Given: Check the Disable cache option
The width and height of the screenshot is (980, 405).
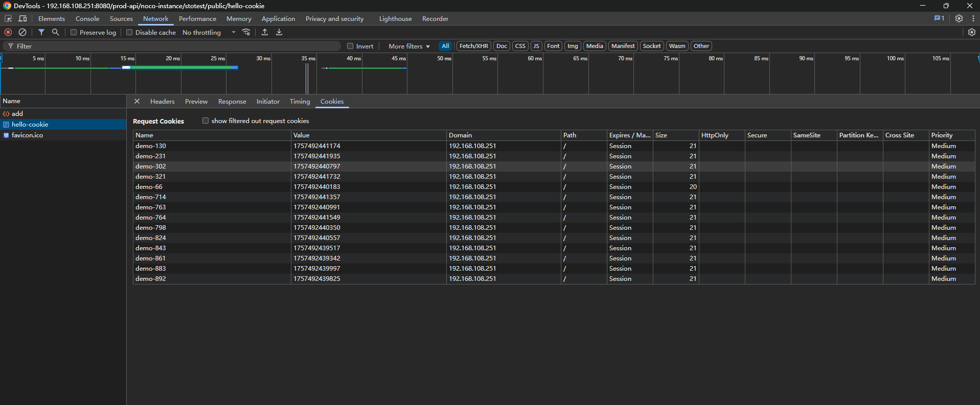Looking at the screenshot, I should [129, 32].
